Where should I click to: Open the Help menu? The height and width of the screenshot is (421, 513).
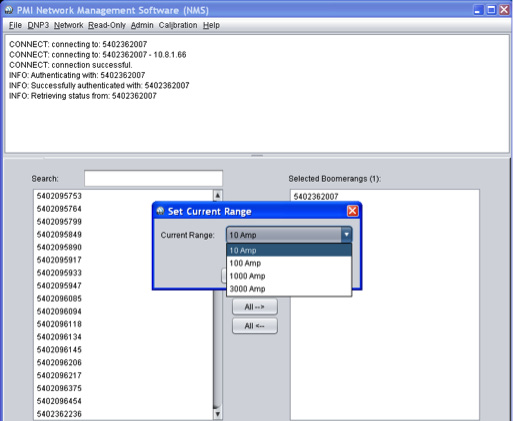point(211,25)
